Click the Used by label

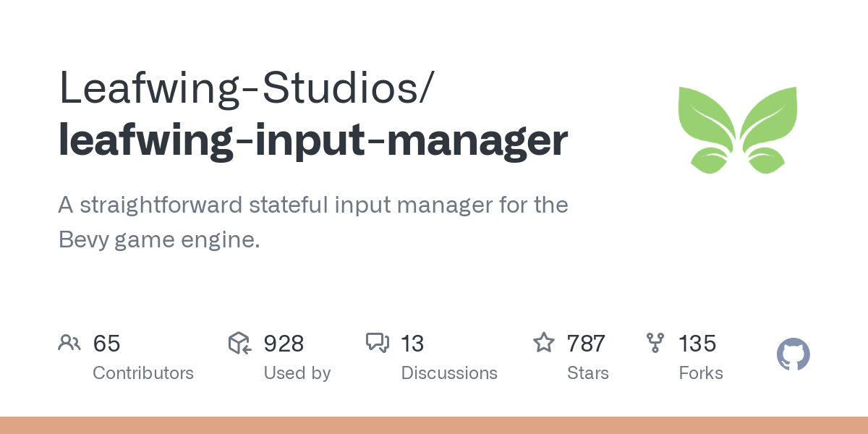point(297,373)
